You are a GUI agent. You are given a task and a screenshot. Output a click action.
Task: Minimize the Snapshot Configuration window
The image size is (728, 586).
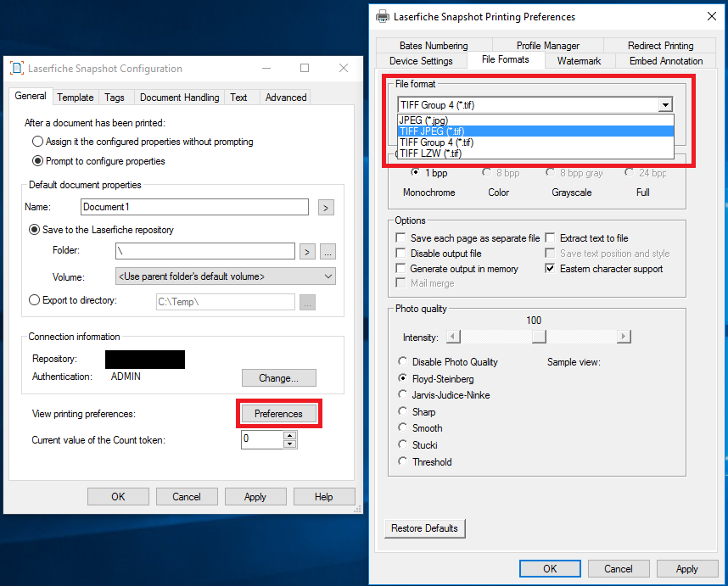click(266, 68)
